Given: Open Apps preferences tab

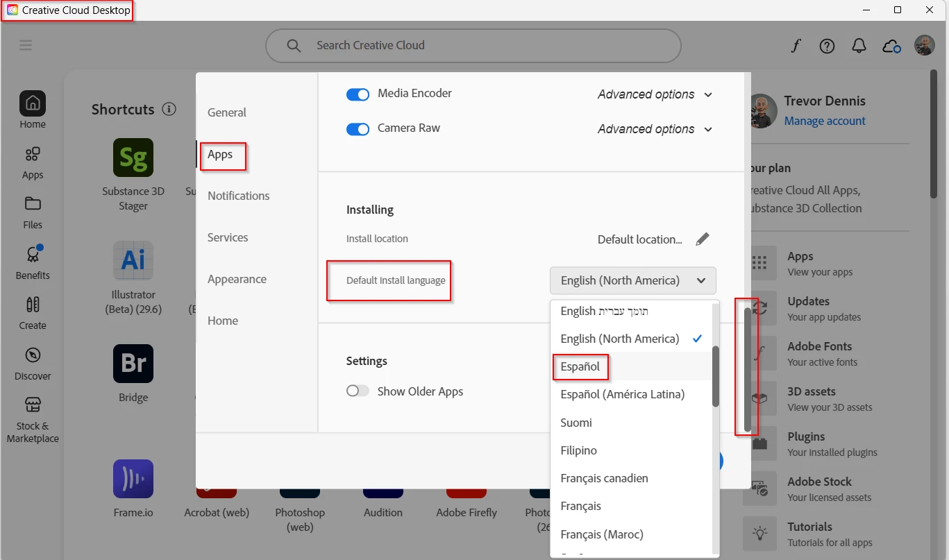Looking at the screenshot, I should [x=220, y=154].
